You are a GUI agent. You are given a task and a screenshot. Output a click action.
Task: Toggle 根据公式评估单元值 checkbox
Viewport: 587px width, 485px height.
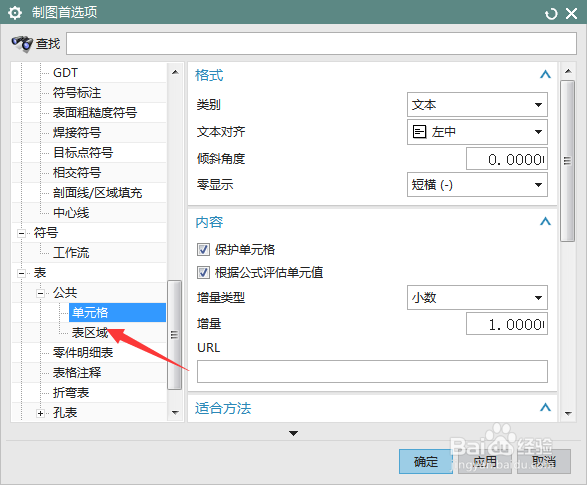[203, 272]
